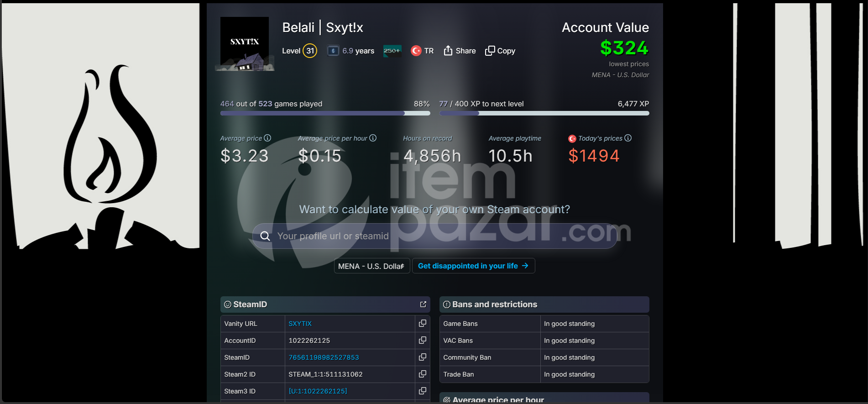This screenshot has height=404, width=868.
Task: Click the 6,477 XP total
Action: click(x=633, y=104)
